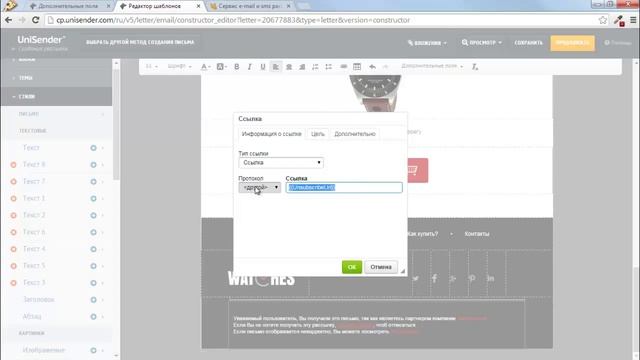This screenshot has height=360, width=640.
Task: Click the insert link toolbar icon
Action: pyautogui.click(x=344, y=67)
